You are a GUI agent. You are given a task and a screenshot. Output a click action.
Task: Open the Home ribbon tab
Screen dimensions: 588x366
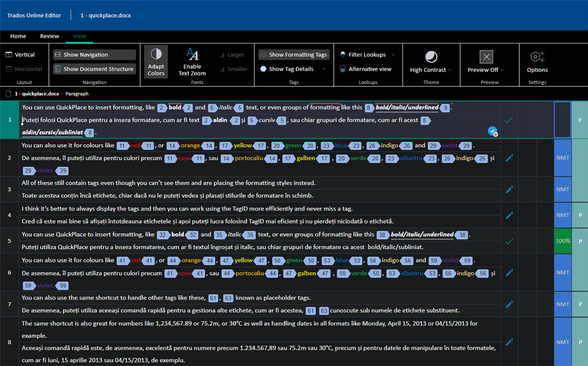[x=18, y=36]
